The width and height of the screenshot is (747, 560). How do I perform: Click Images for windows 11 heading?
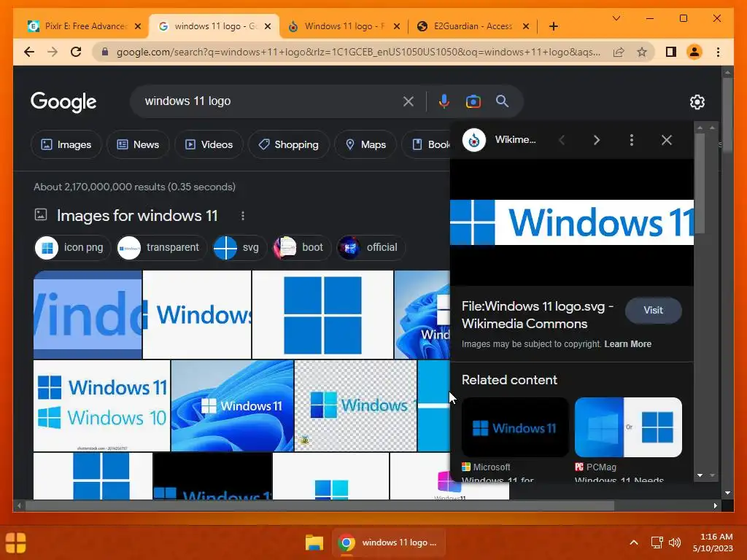pyautogui.click(x=137, y=216)
